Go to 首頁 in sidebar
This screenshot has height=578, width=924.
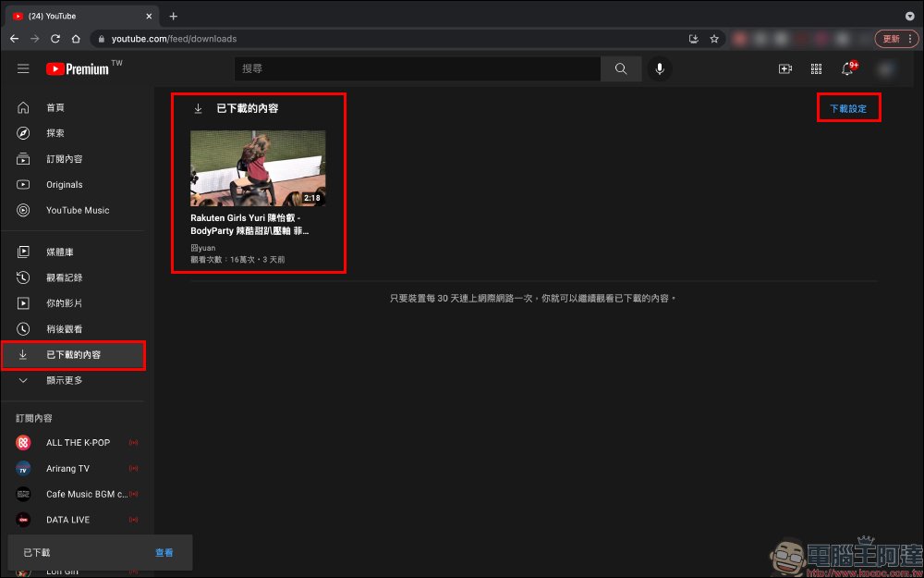(x=55, y=107)
